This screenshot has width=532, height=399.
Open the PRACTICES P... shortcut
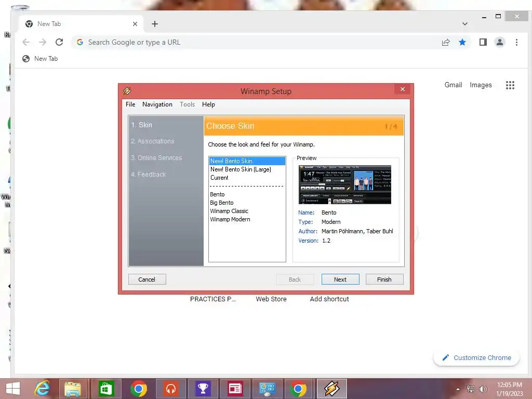pyautogui.click(x=212, y=299)
